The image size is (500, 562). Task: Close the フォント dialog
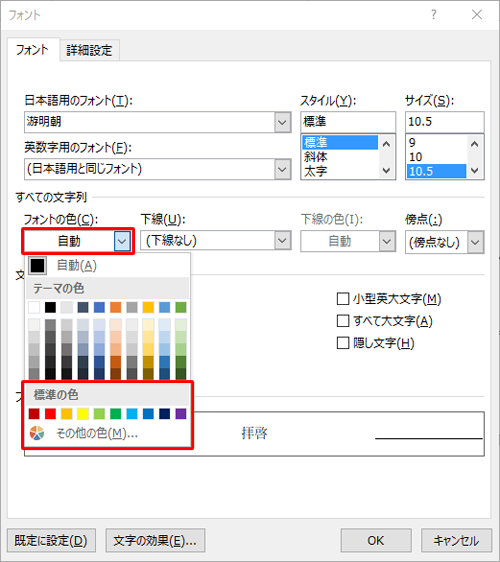[x=477, y=15]
